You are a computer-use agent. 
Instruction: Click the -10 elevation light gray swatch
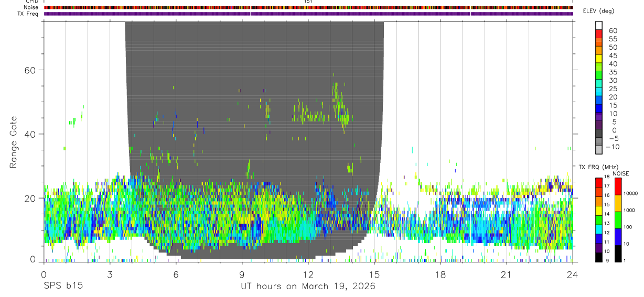pos(599,150)
